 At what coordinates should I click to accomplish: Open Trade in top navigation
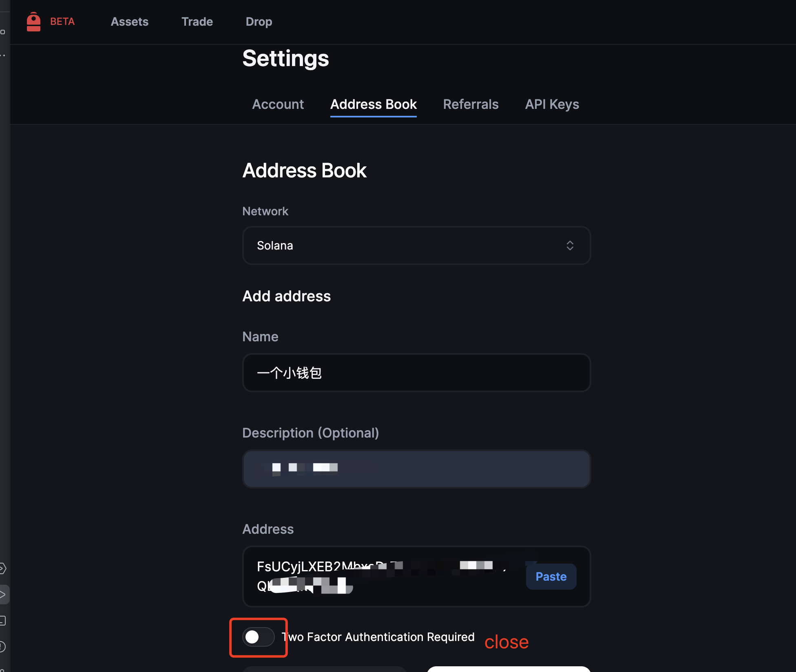click(197, 22)
